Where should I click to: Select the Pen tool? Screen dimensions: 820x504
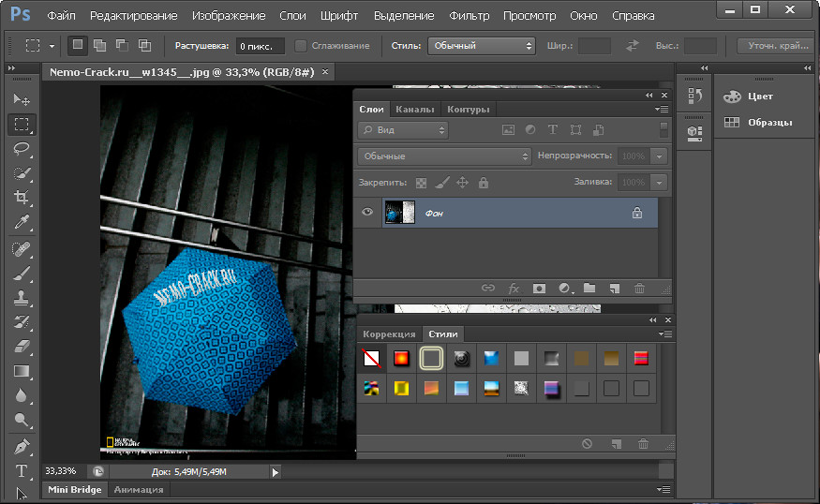[22, 447]
